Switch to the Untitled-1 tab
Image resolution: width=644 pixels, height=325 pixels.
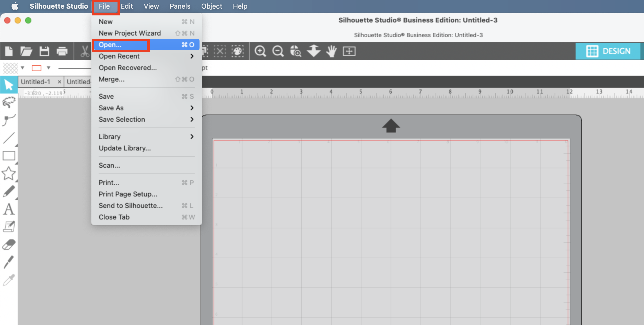coord(36,82)
